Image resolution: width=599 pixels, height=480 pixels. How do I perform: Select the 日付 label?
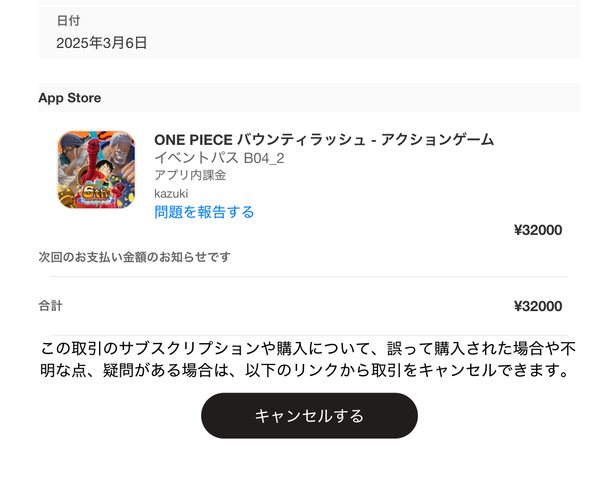point(68,20)
